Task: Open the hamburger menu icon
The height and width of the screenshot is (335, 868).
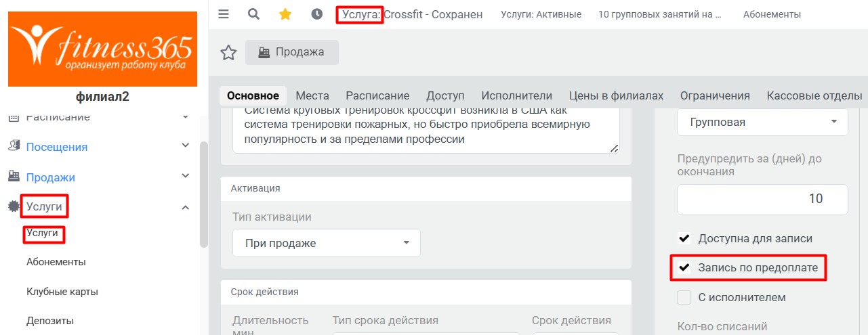Action: tap(224, 14)
